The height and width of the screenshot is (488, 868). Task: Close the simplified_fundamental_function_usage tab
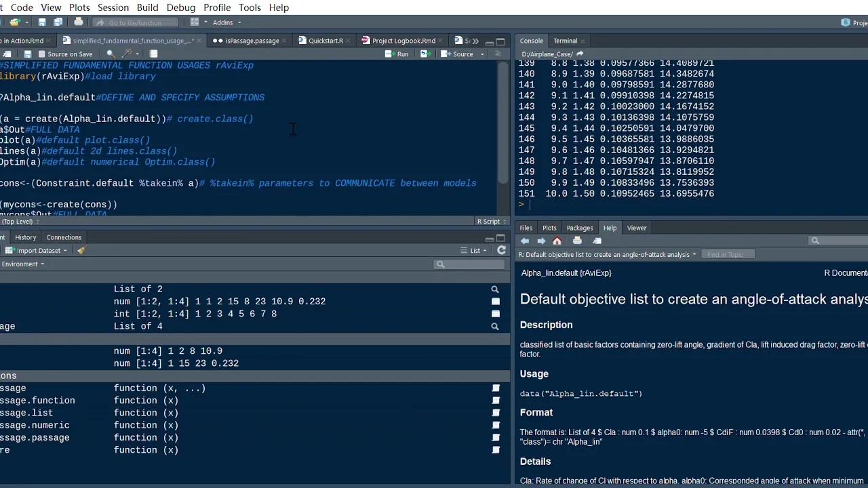199,41
